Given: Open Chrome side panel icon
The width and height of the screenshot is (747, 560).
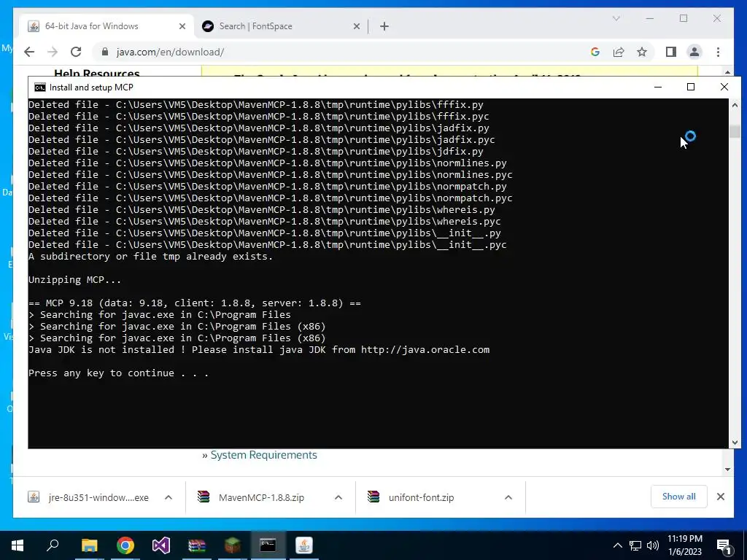Looking at the screenshot, I should click(671, 52).
